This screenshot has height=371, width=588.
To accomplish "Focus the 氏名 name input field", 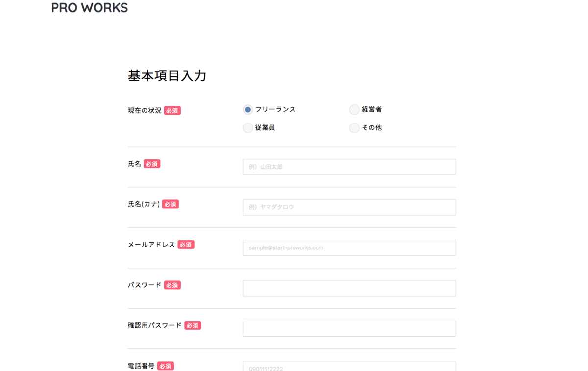I will tap(349, 167).
